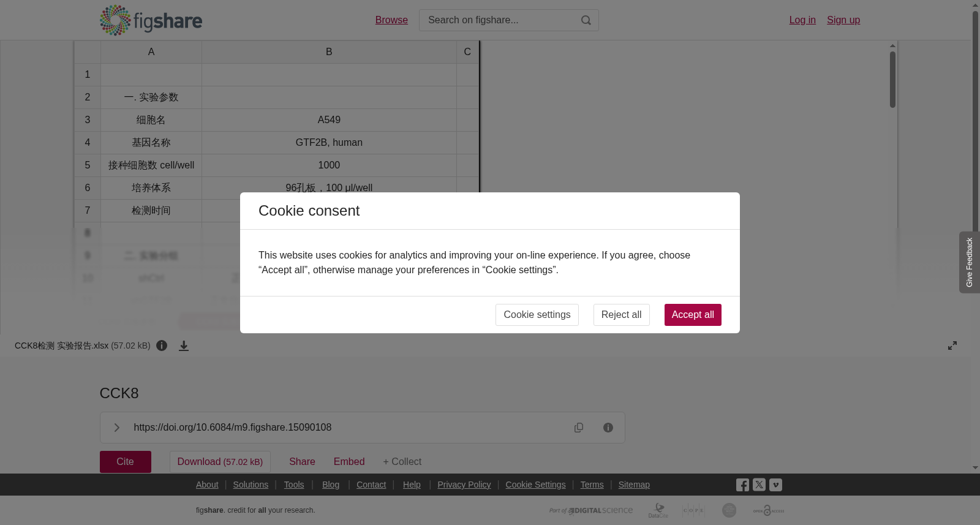The image size is (980, 525).
Task: Click the cell labeled 接种细胞数 cell/well
Action: [x=151, y=165]
